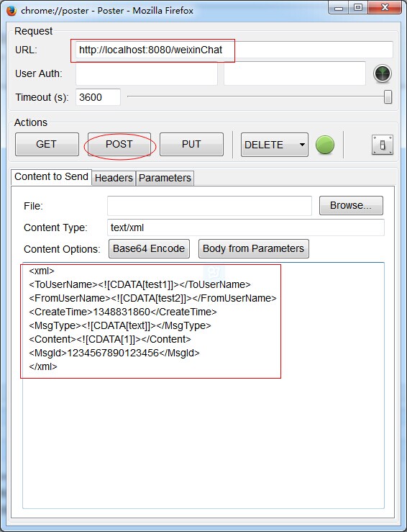
Task: Focus the File path input field
Action: 209,206
